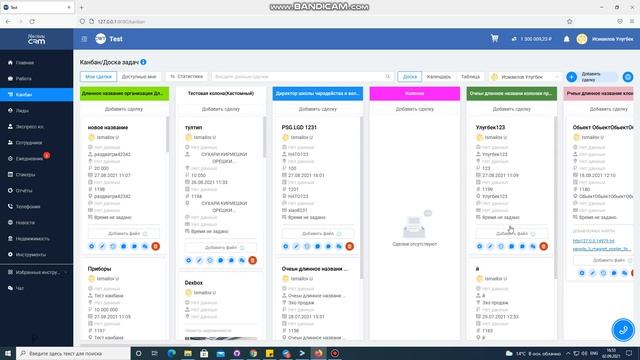This screenshot has height=360, width=640.
Task: Open the 'Приборы' deal card title
Action: [99, 269]
